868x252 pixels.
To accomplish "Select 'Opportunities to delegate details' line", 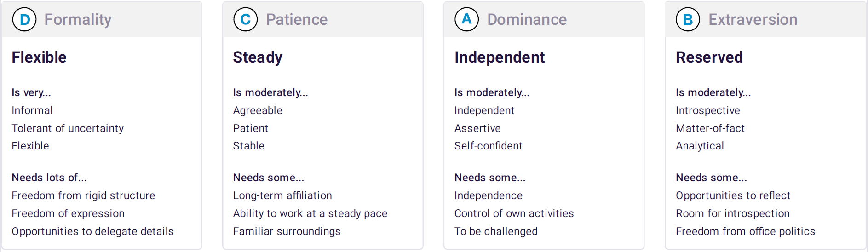I will pyautogui.click(x=93, y=231).
